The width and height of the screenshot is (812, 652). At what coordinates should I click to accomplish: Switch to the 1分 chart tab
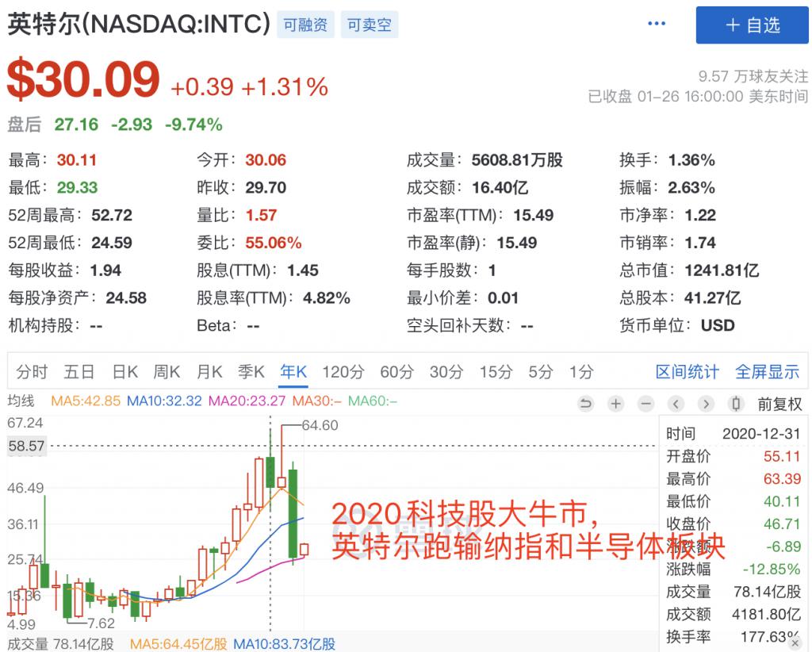pos(581,372)
